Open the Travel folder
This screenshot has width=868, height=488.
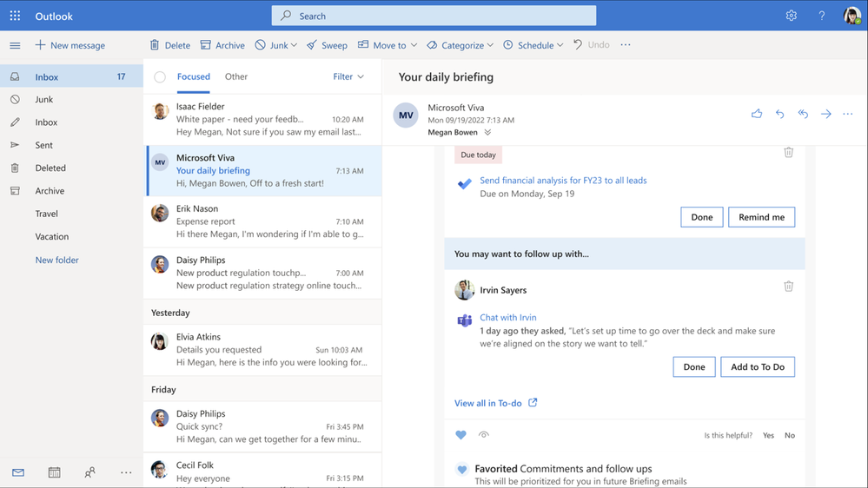pyautogui.click(x=47, y=214)
